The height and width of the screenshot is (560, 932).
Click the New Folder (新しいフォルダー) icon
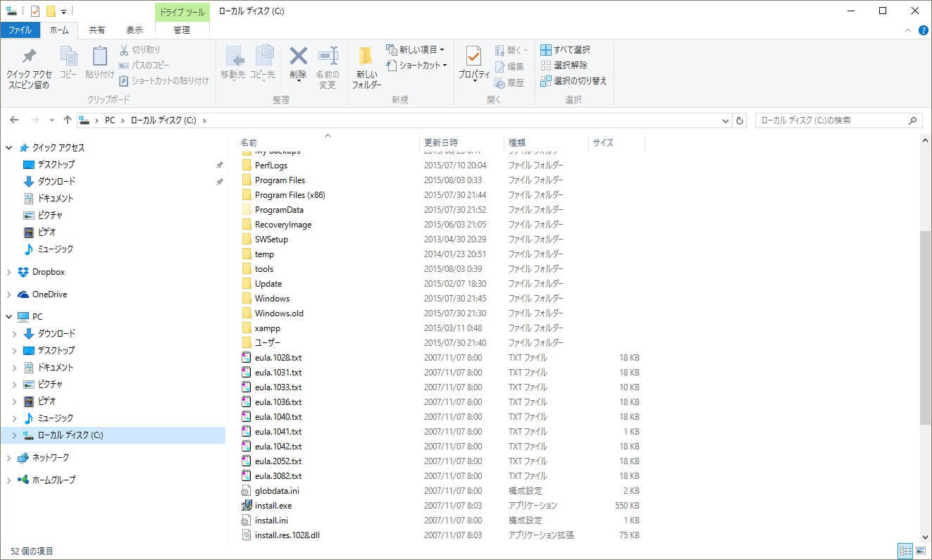(366, 57)
